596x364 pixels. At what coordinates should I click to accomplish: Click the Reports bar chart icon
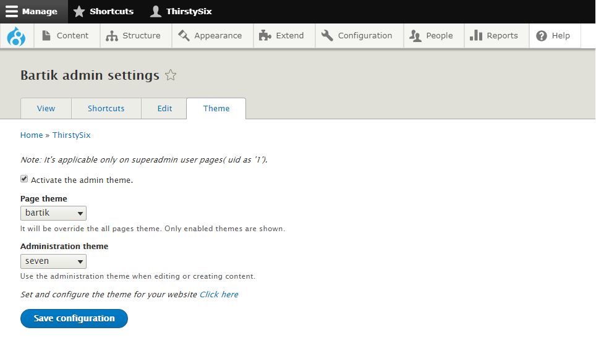pyautogui.click(x=476, y=35)
